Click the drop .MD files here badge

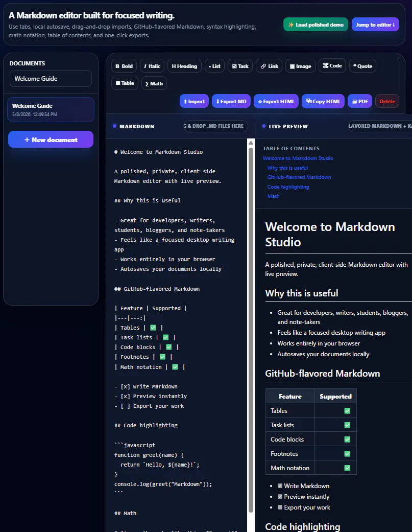pyautogui.click(x=215, y=126)
